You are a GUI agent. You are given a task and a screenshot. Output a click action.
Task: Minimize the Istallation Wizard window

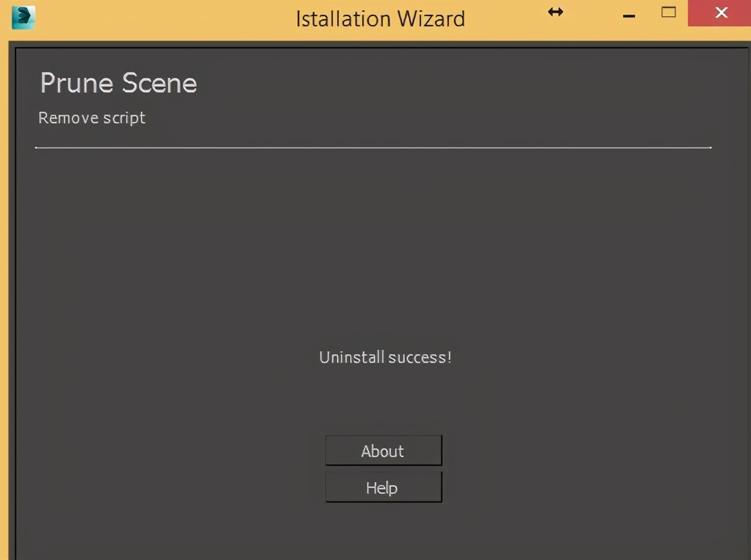point(628,15)
